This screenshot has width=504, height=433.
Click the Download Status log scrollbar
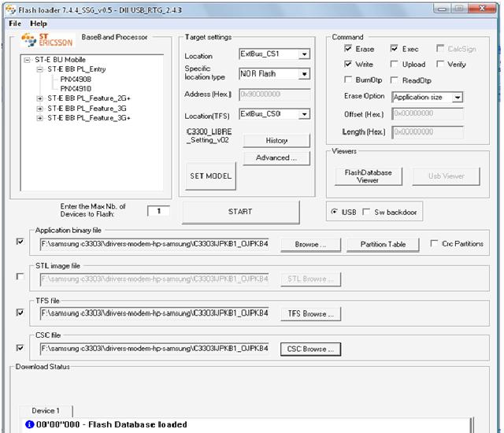click(472, 425)
